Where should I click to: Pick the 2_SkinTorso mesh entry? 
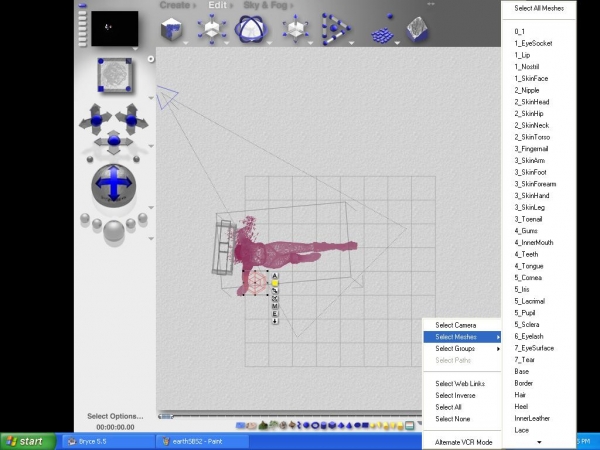tap(539, 137)
